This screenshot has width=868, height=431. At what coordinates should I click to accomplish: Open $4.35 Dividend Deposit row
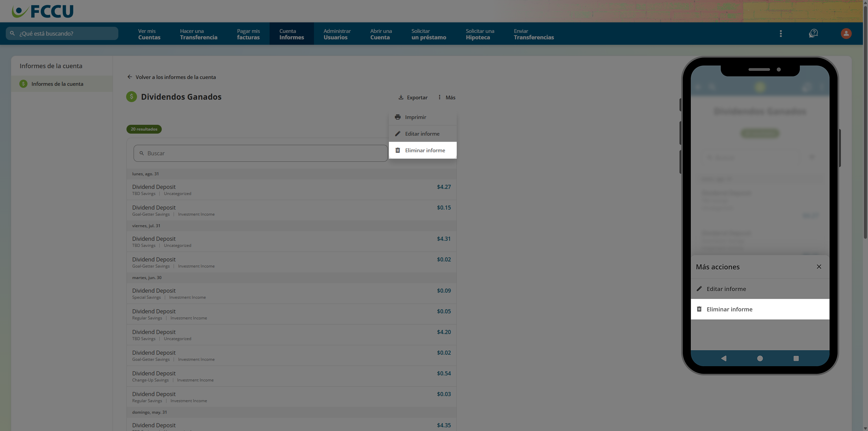291,425
